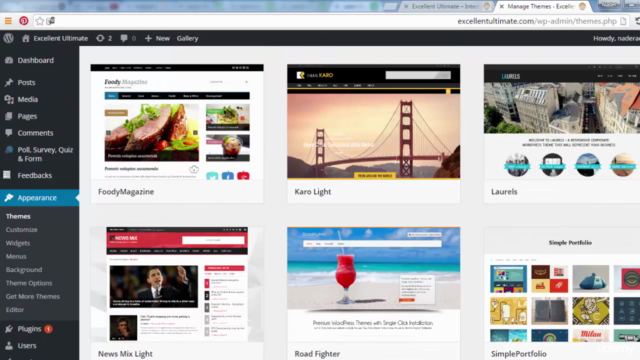Image resolution: width=640 pixels, height=360 pixels.
Task: Click the page icon in address bar
Action: pyautogui.click(x=623, y=21)
